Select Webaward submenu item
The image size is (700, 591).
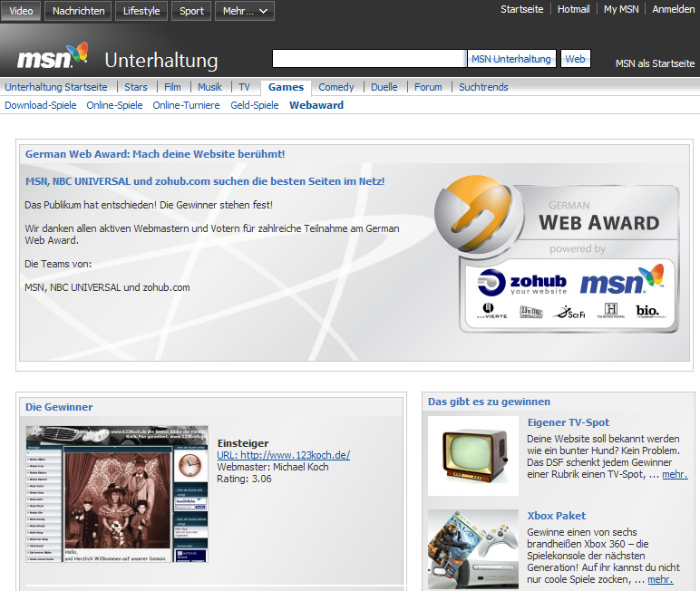pyautogui.click(x=316, y=105)
